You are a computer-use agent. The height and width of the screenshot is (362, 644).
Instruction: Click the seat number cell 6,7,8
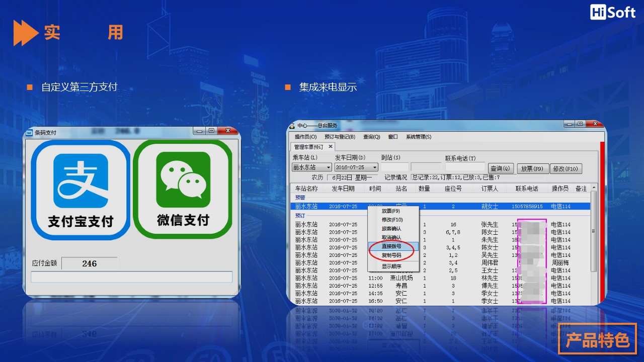tap(453, 232)
